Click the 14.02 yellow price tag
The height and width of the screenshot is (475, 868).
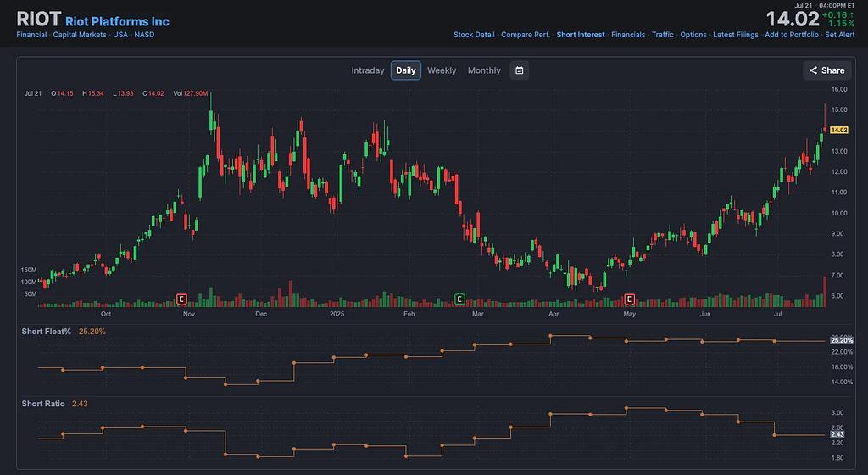838,130
